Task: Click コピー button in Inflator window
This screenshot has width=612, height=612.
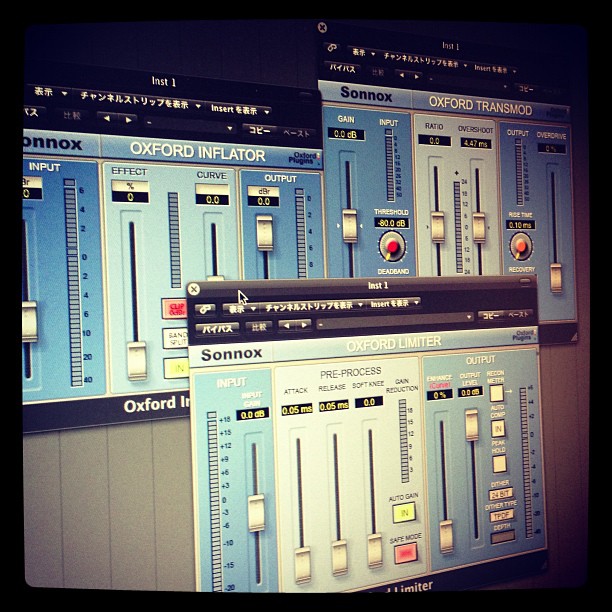Action: click(259, 130)
